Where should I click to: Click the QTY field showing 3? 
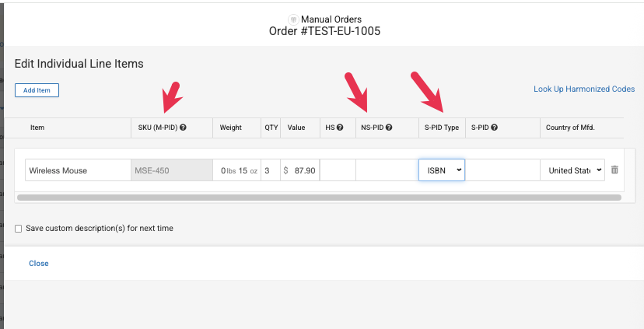(x=271, y=170)
